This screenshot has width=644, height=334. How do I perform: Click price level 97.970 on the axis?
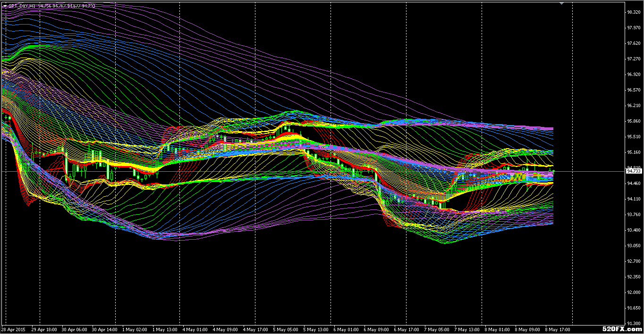[634, 28]
